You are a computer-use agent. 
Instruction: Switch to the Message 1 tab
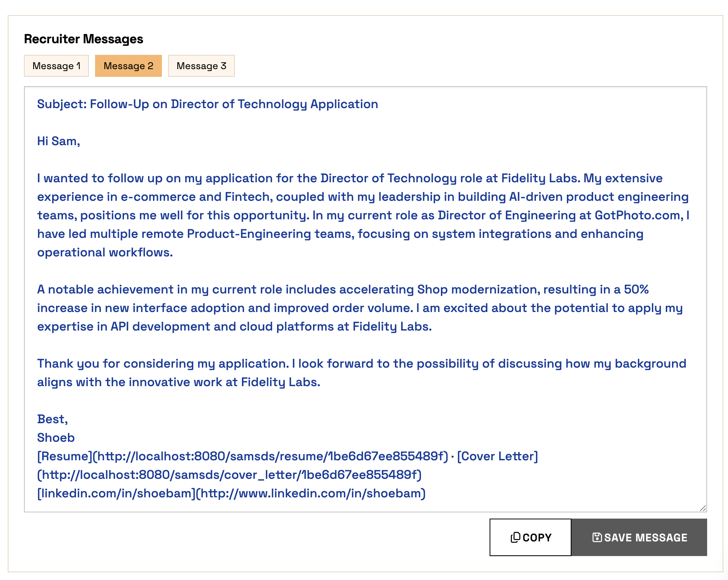click(56, 66)
